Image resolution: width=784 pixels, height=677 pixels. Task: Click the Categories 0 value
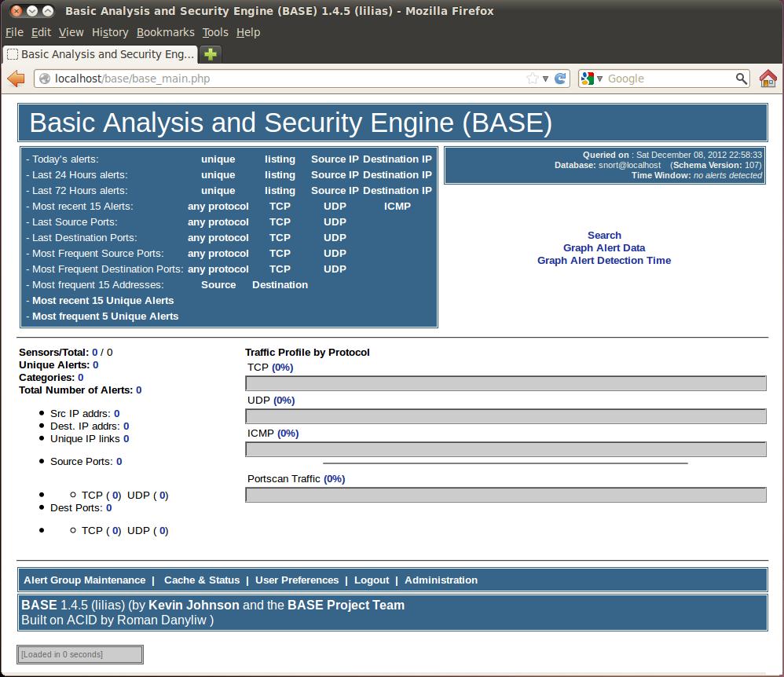point(80,378)
